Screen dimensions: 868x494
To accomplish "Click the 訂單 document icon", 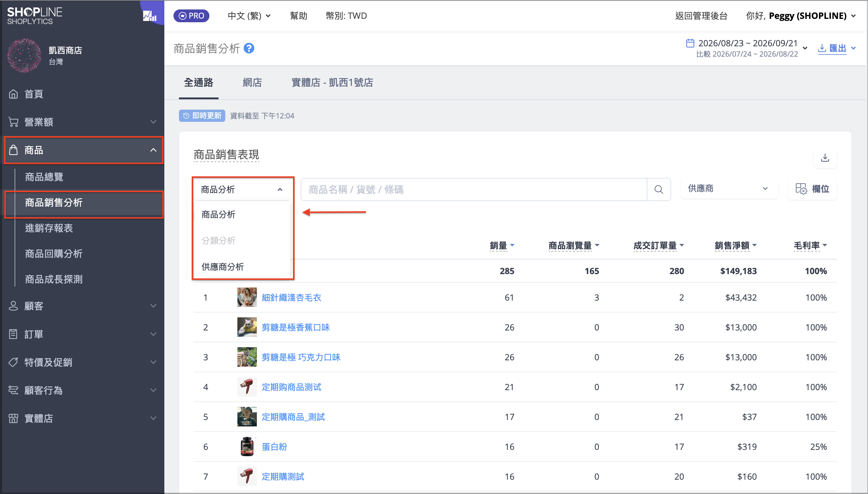I will pos(13,334).
